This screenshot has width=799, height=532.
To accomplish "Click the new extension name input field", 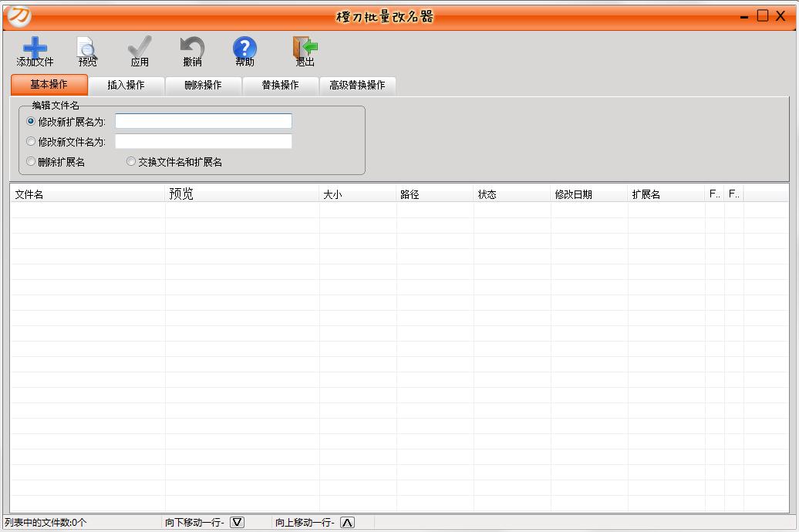I will 204,121.
